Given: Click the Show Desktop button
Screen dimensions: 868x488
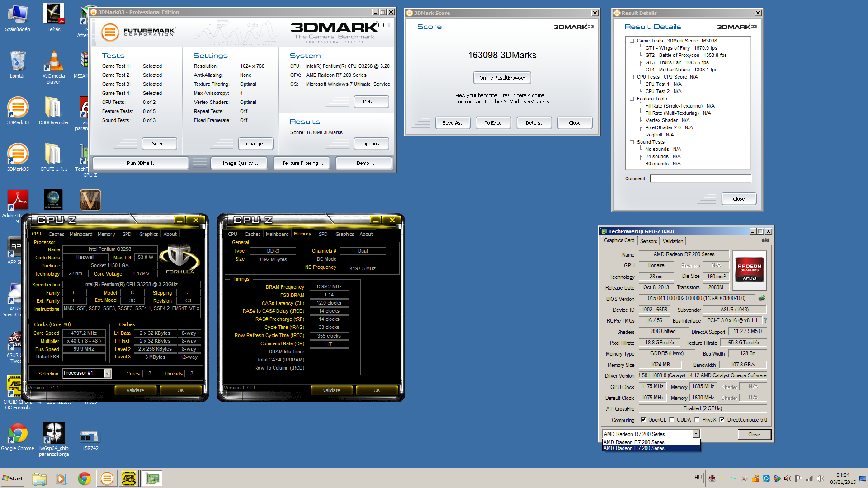Looking at the screenshot, I should tap(863, 479).
